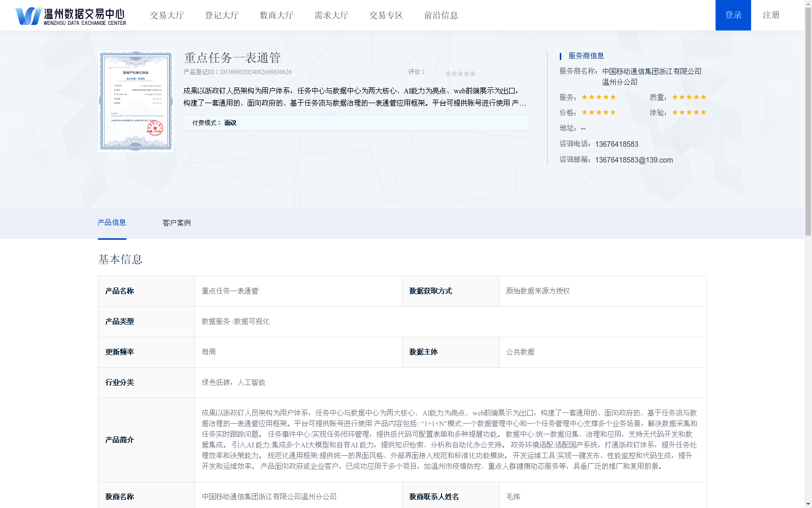The height and width of the screenshot is (508, 812).
Task: Click the scrollbar down arrow
Action: point(808,504)
